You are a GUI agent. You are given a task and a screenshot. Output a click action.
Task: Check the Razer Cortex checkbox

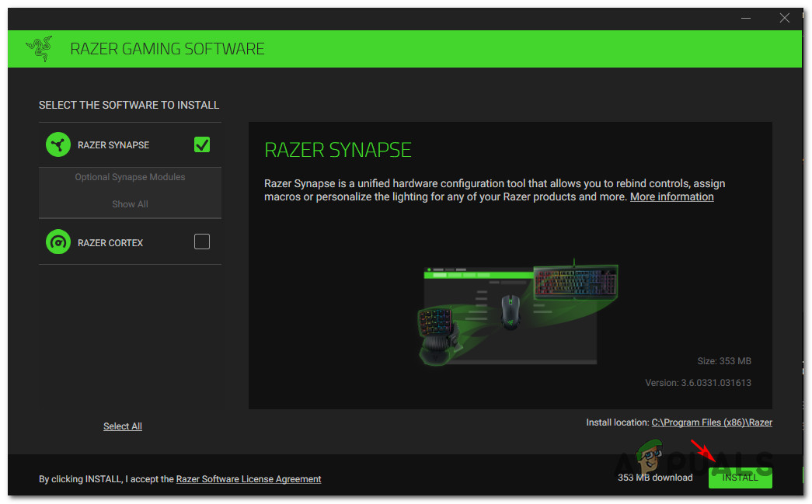coord(202,242)
